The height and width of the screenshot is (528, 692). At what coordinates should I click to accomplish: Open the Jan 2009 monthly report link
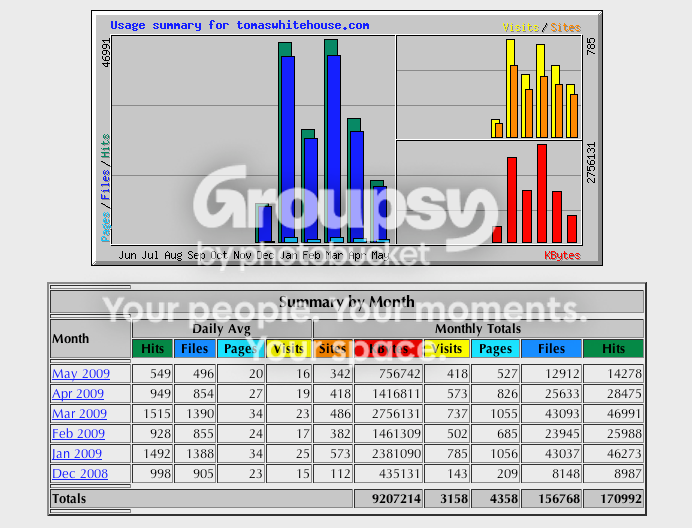(77, 453)
